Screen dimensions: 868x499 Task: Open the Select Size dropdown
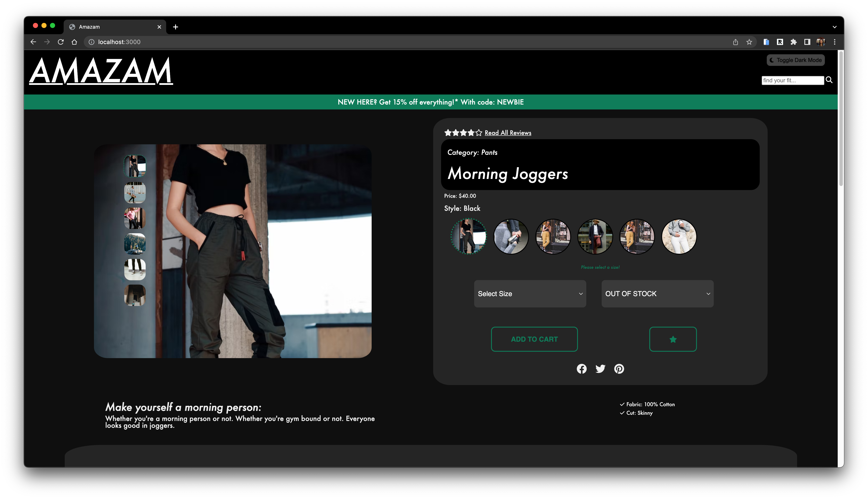(530, 294)
